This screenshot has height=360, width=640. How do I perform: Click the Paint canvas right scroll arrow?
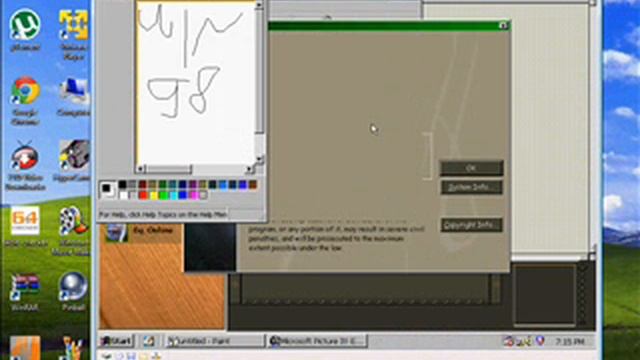[x=249, y=169]
